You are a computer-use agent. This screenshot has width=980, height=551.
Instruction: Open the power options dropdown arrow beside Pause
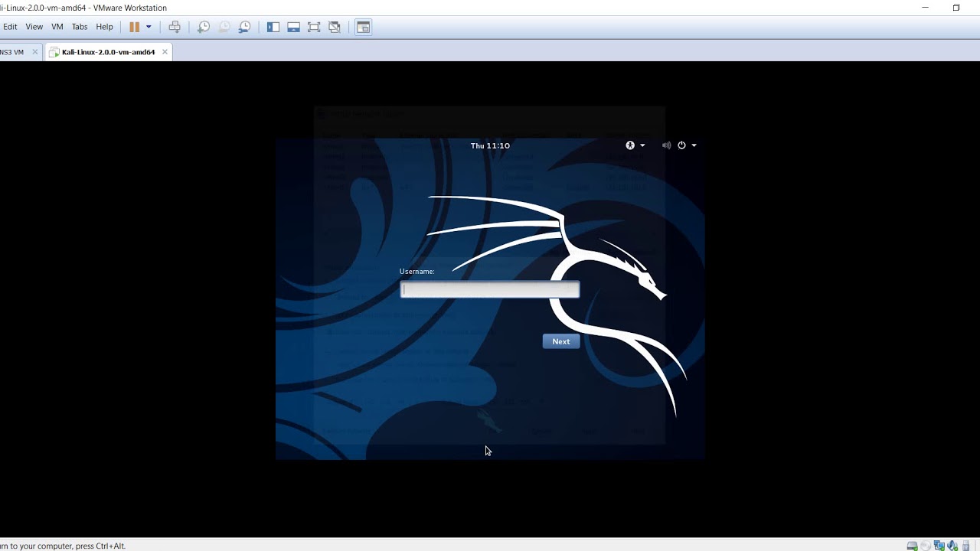[149, 27]
